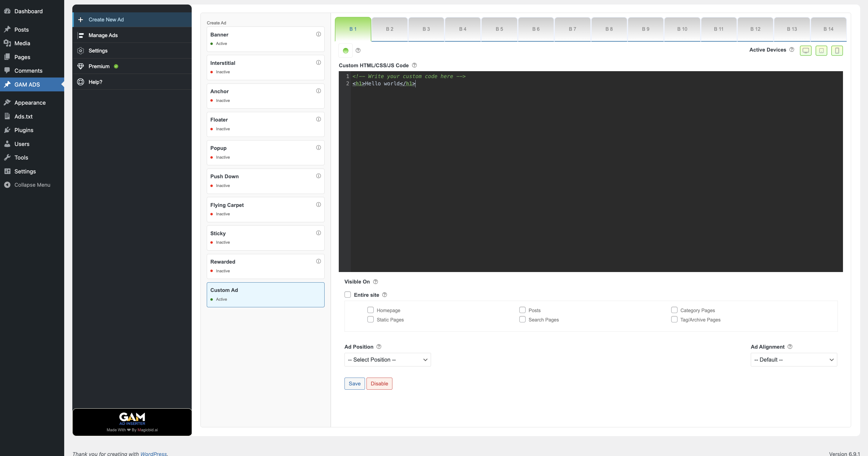Expand the Ad Alignment Default dropdown
This screenshot has height=456, width=868.
794,359
